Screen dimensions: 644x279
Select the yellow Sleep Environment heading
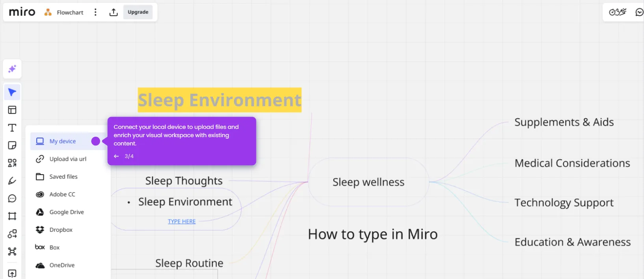click(220, 100)
